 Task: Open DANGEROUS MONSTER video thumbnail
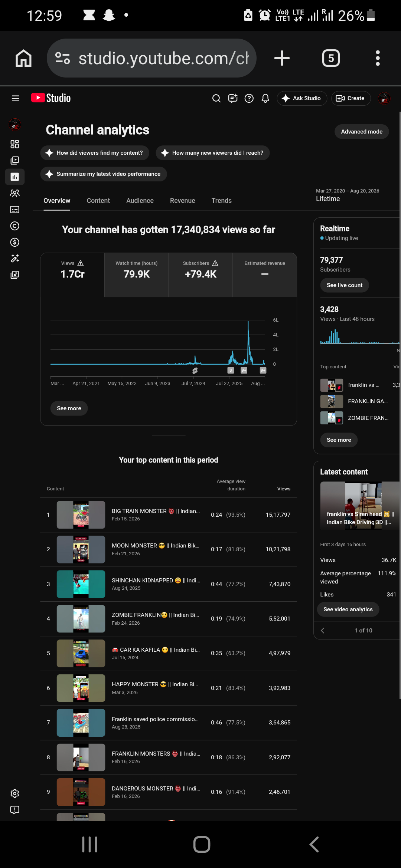click(x=81, y=792)
